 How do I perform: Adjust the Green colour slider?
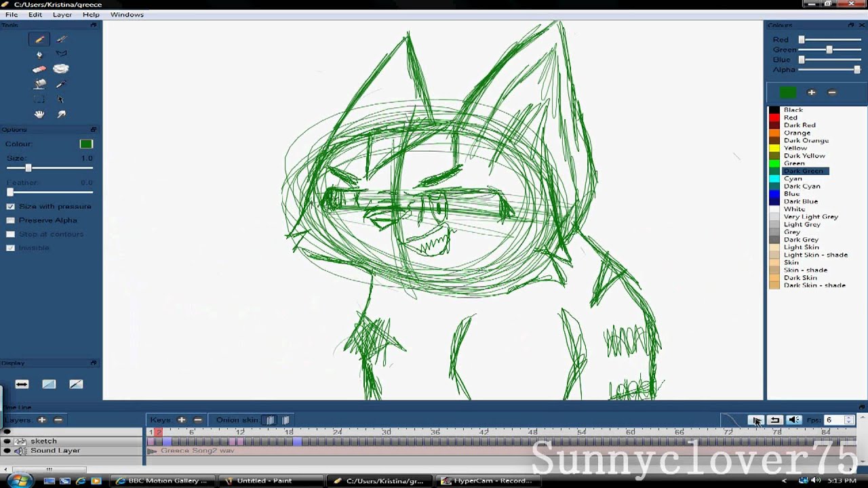tap(830, 49)
